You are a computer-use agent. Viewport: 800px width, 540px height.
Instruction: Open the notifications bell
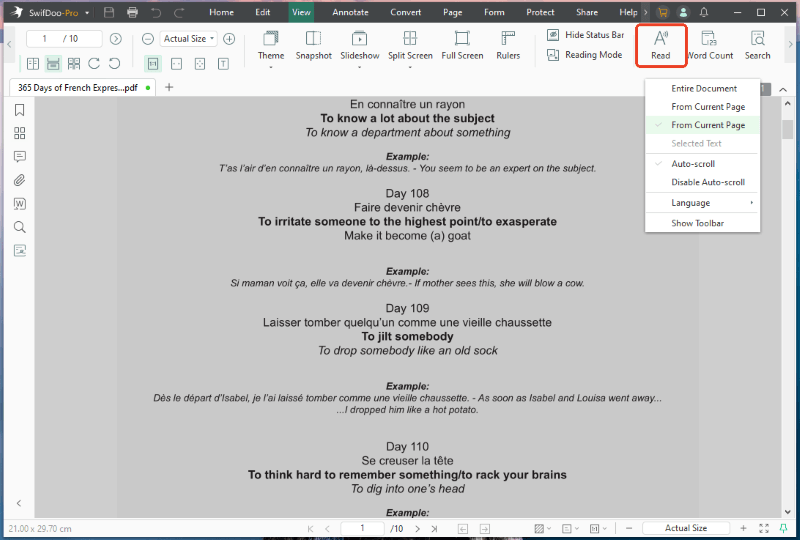[704, 12]
